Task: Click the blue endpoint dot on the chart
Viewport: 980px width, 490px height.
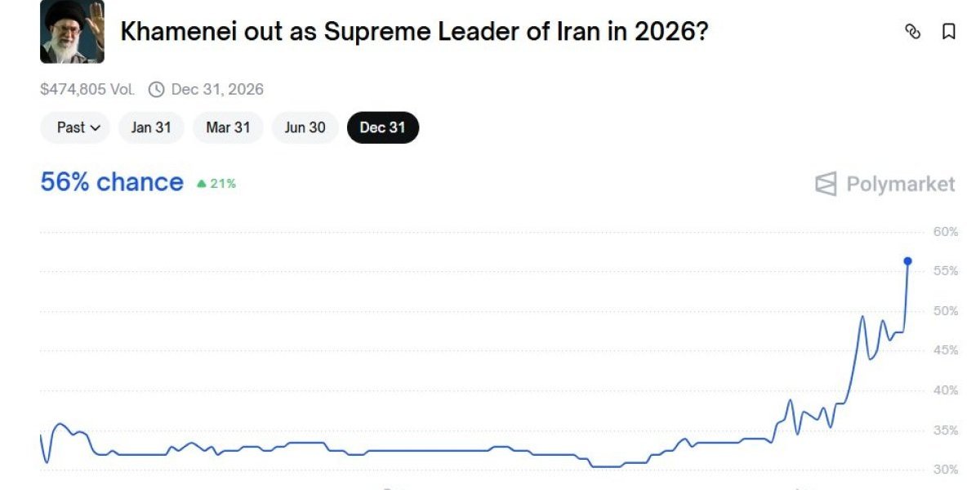Action: [x=907, y=261]
